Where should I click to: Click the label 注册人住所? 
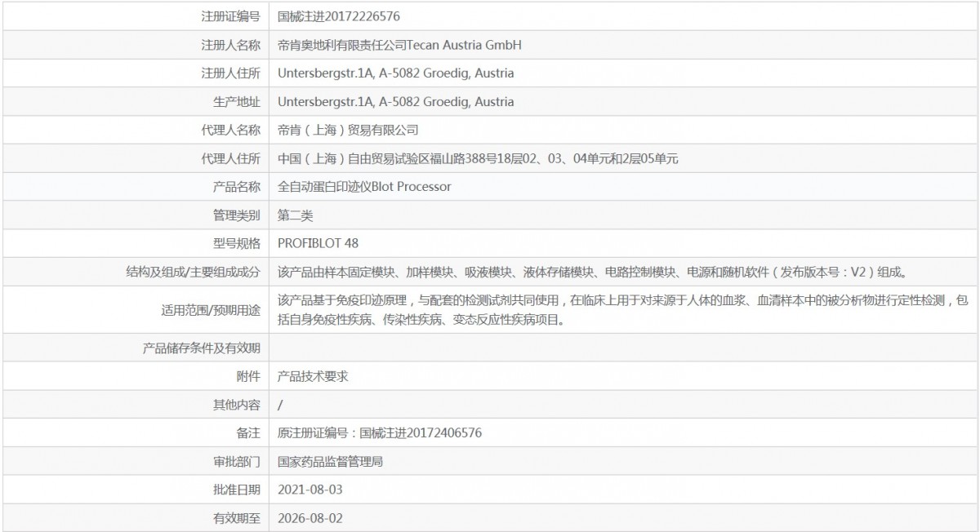[231, 73]
